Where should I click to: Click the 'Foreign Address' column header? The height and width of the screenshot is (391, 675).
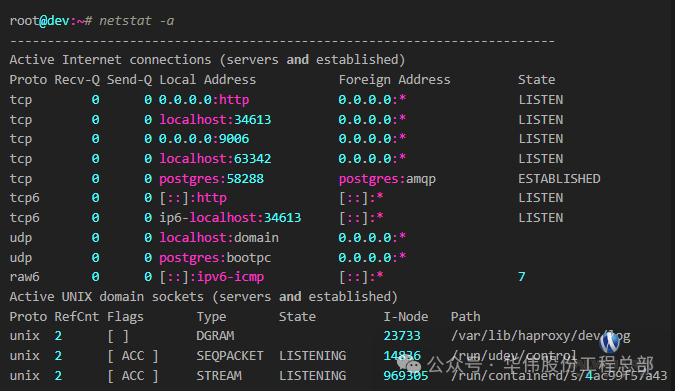tap(394, 80)
